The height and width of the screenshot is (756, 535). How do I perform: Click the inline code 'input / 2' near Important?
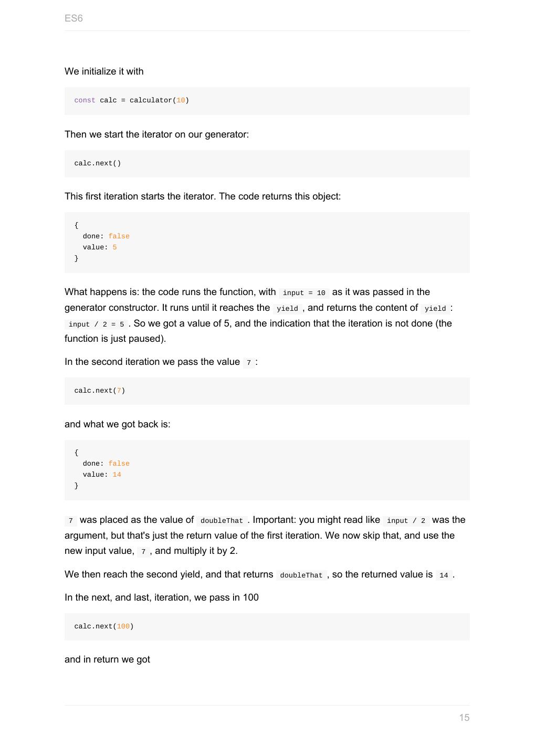406,521
